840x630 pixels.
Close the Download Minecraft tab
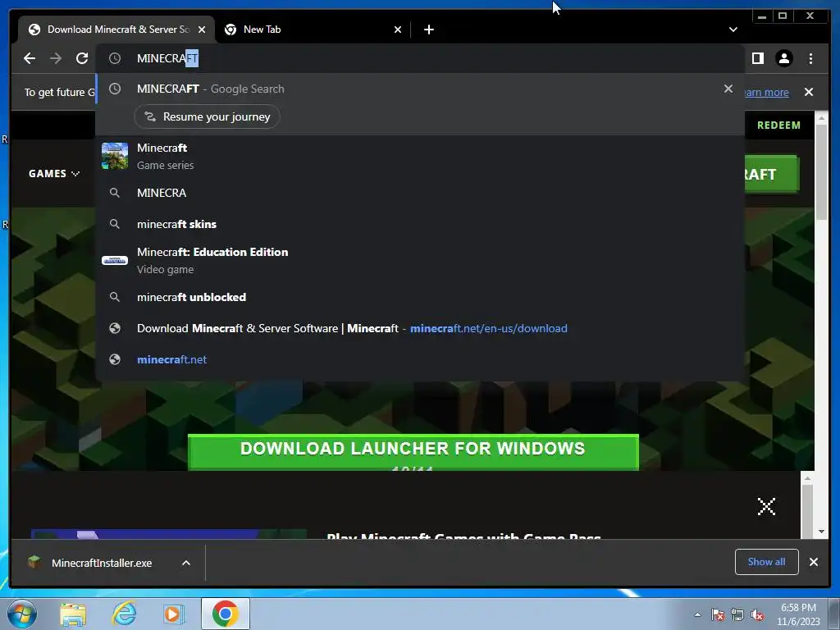point(202,30)
